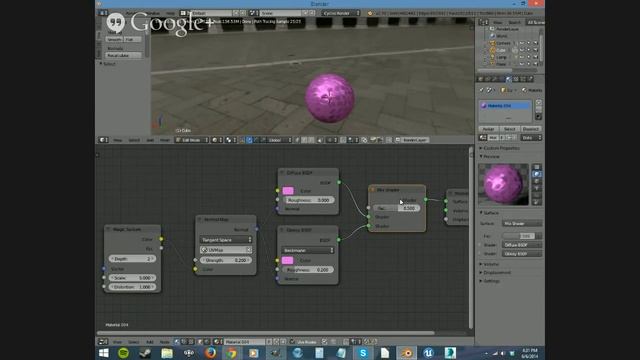Open Diffuse BSDF pink color swatch
Screen dimensions: 640x360
[288, 191]
